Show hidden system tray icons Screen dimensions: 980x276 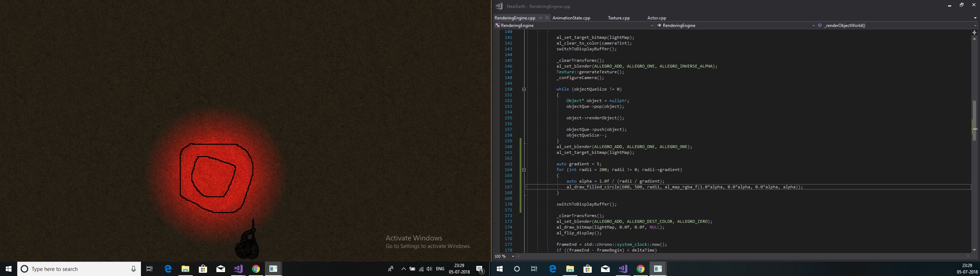pyautogui.click(x=403, y=269)
